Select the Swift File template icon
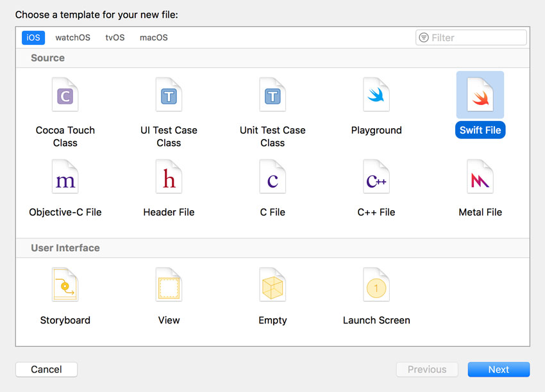The image size is (545, 392). pyautogui.click(x=480, y=94)
